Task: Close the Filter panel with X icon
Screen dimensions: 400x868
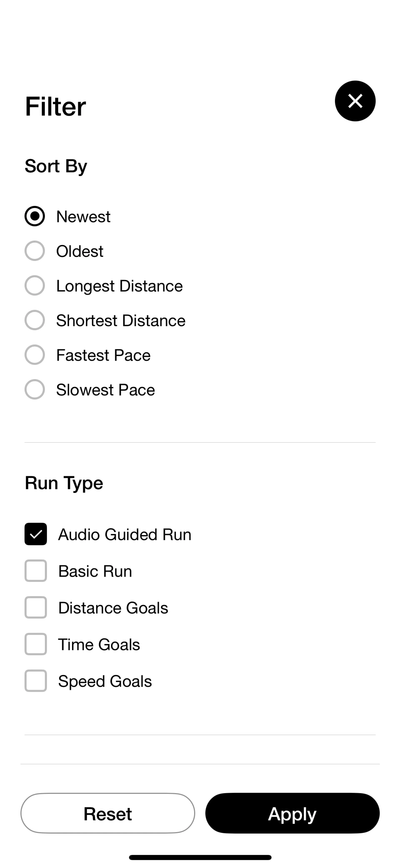Action: coord(355,101)
